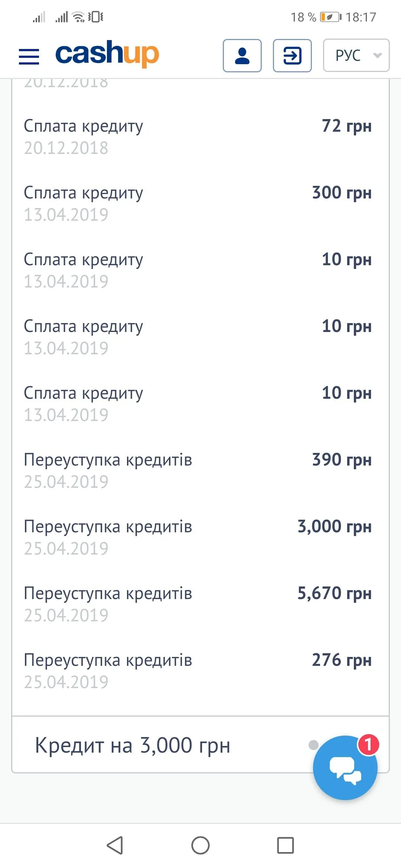Tap the cashup logo
Screen dimensions: 401x868
click(107, 54)
